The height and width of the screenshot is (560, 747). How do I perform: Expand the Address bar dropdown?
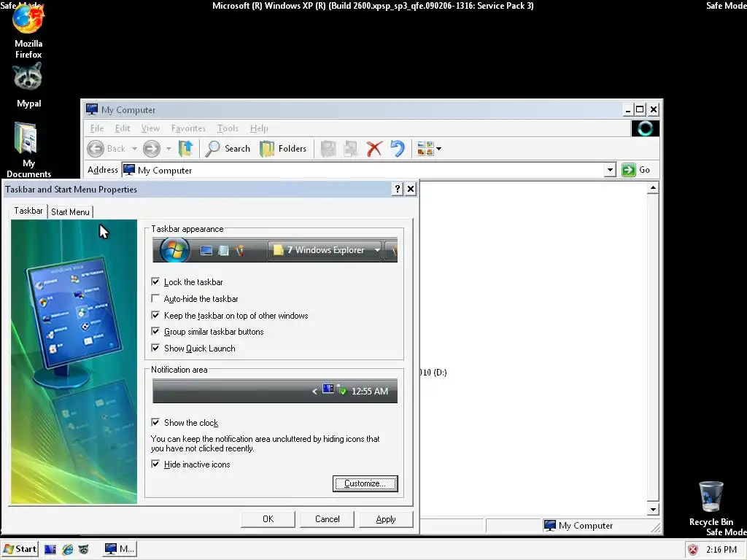click(x=610, y=170)
